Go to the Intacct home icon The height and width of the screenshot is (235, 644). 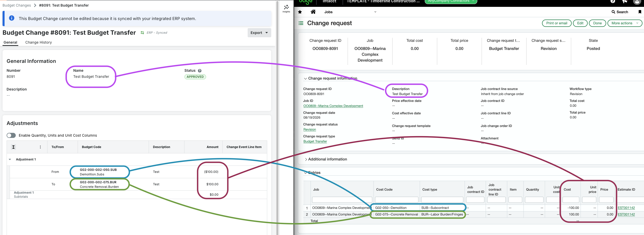[313, 12]
